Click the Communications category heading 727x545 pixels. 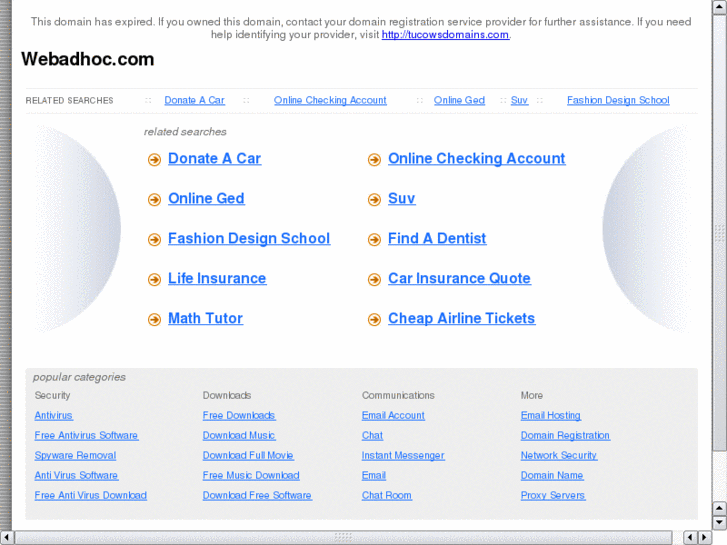(x=398, y=396)
